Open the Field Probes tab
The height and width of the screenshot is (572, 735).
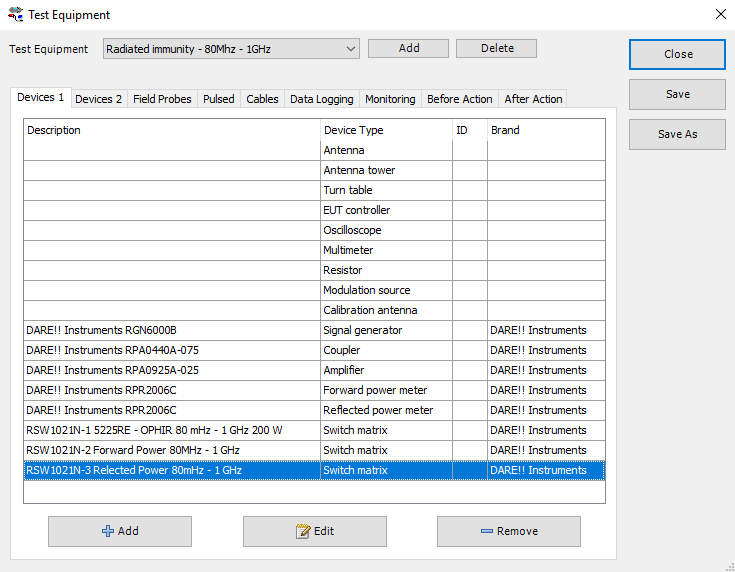coord(162,99)
